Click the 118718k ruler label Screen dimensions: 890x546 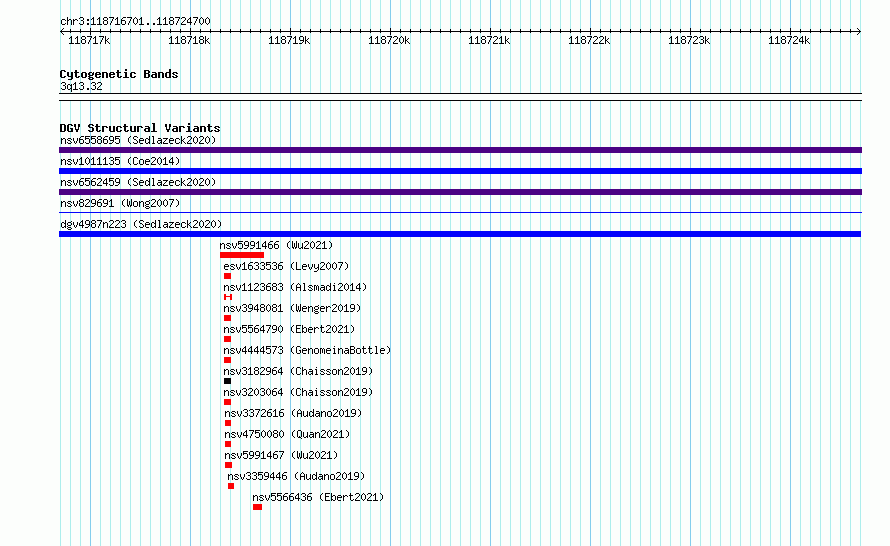pyautogui.click(x=189, y=40)
